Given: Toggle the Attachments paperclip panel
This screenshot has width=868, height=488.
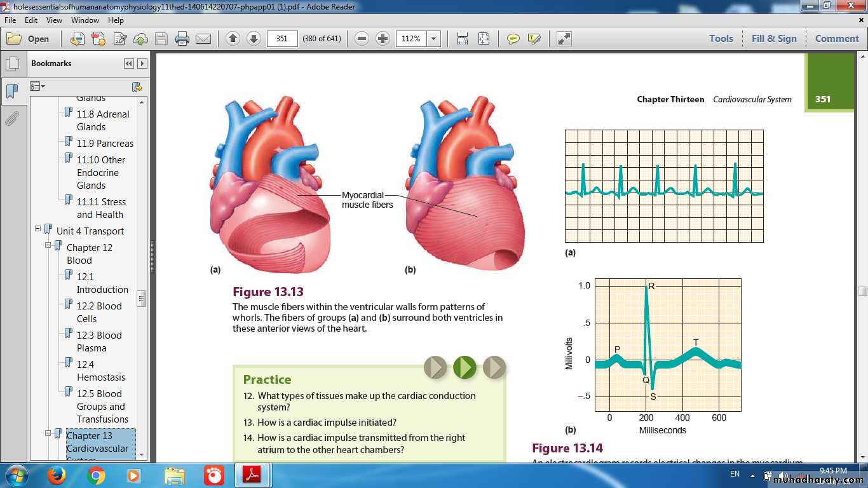Looking at the screenshot, I should pyautogui.click(x=11, y=118).
